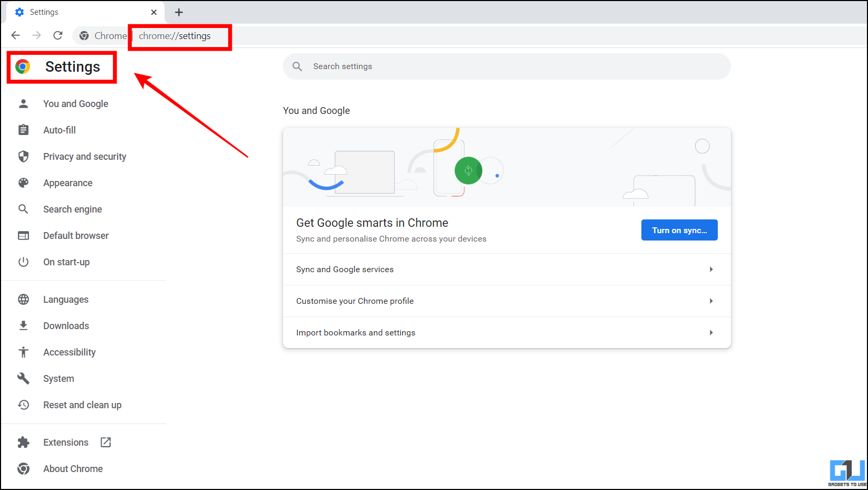
Task: Open Appearance settings
Action: coord(67,183)
